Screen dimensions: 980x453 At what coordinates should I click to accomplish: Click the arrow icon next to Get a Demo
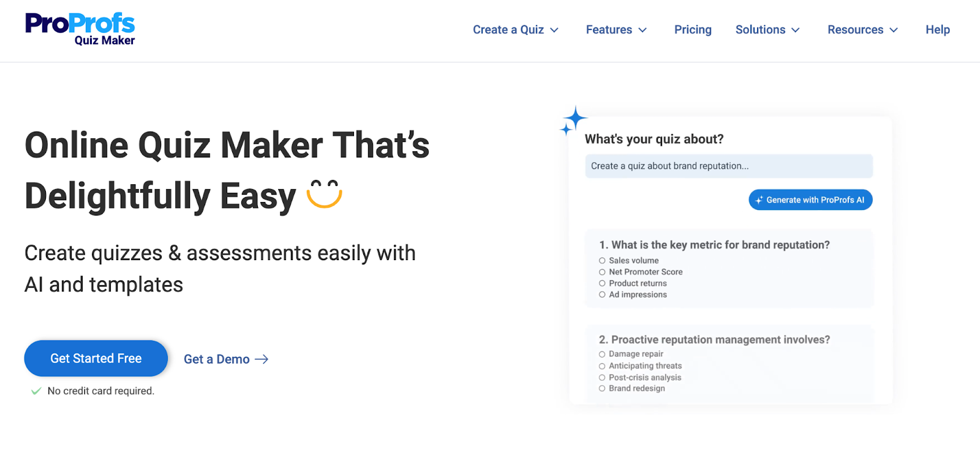tap(262, 359)
